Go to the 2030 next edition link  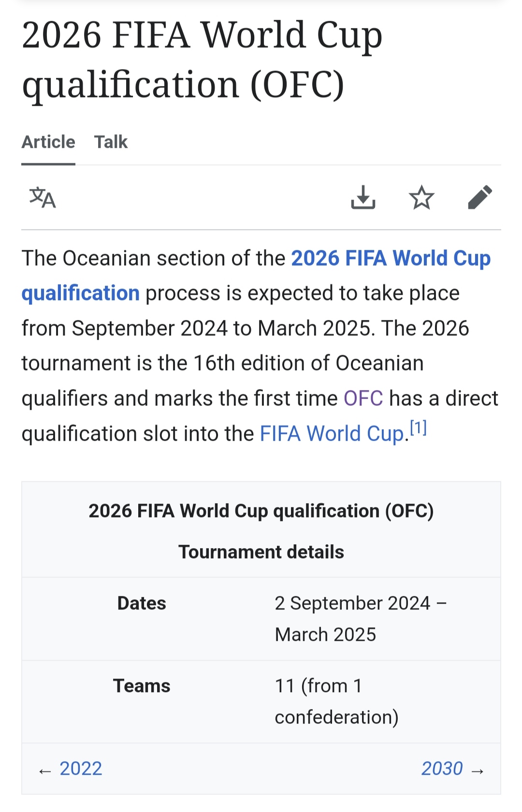tap(442, 768)
